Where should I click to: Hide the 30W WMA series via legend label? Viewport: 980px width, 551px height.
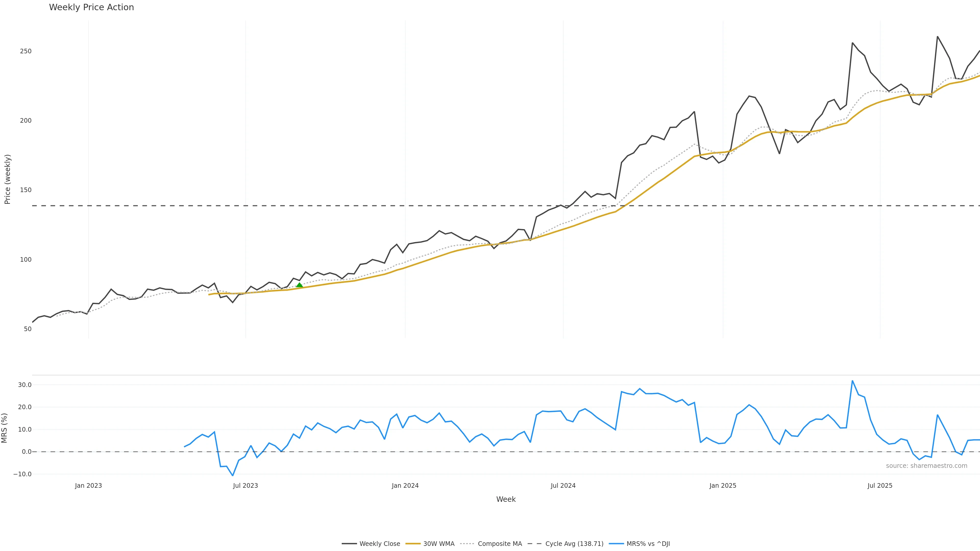click(439, 544)
